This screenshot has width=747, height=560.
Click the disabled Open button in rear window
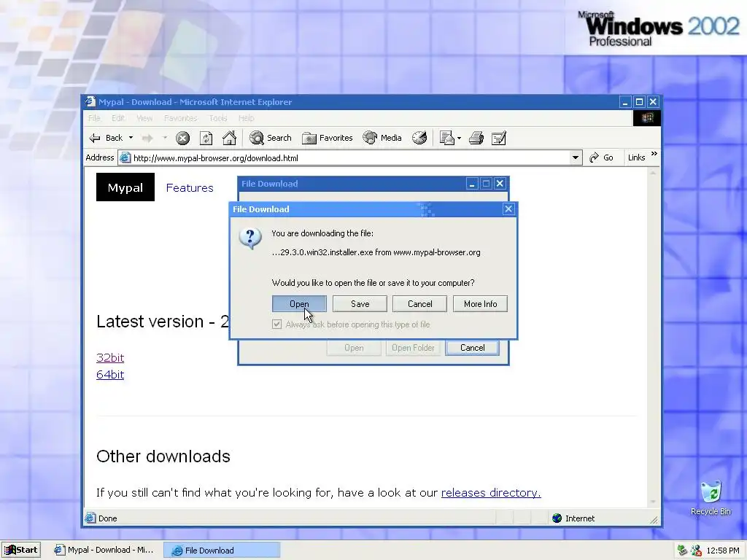(354, 348)
